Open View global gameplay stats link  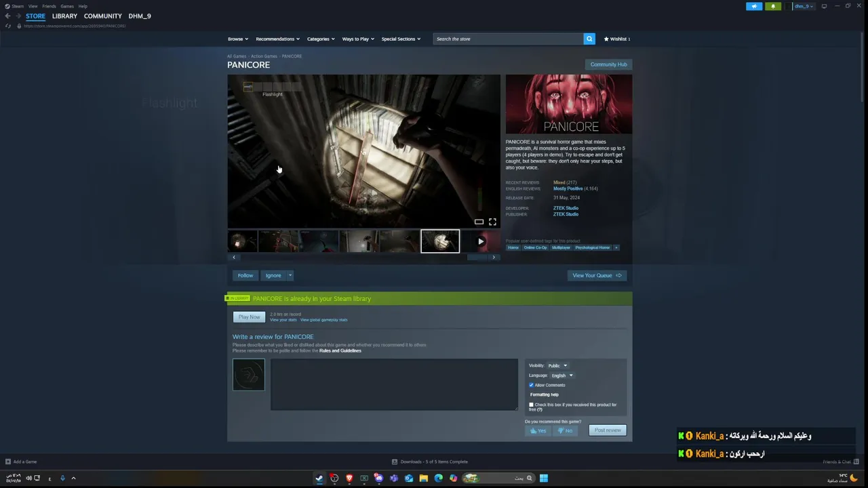coord(324,320)
